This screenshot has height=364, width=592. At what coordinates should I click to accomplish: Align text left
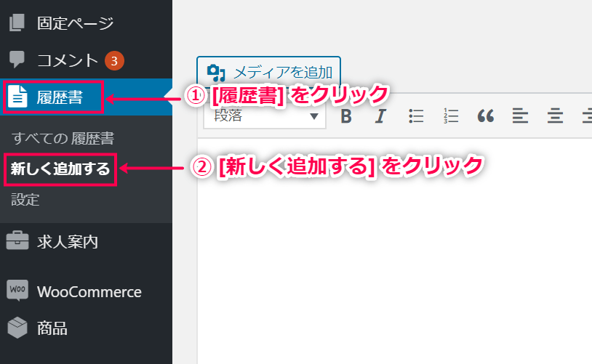[x=520, y=116]
